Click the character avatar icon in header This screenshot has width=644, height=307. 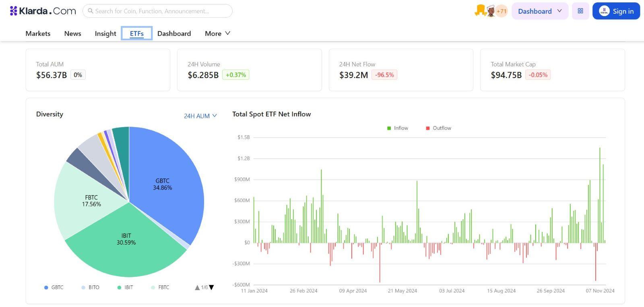(x=491, y=11)
